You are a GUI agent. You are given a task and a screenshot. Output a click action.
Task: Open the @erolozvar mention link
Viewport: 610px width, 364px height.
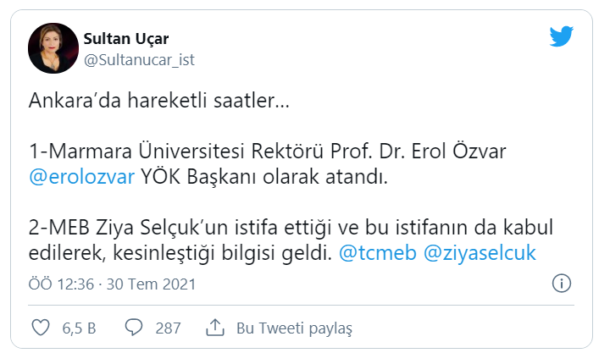pyautogui.click(x=81, y=177)
